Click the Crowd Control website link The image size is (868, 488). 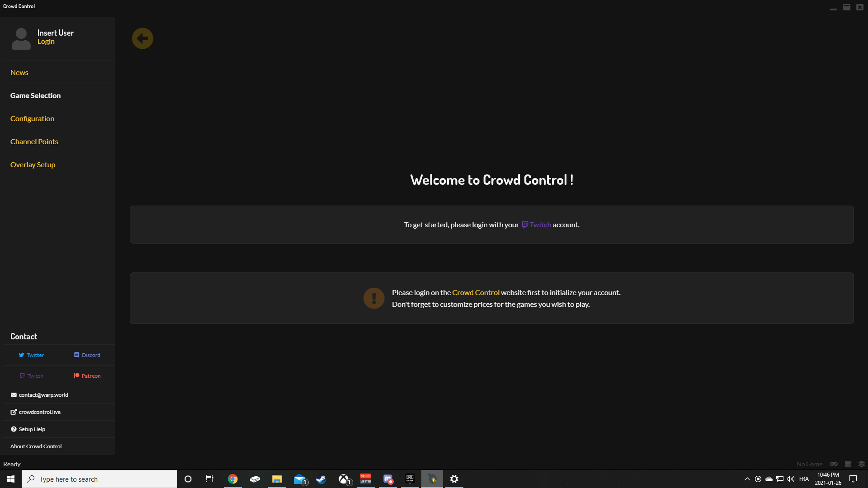[x=476, y=293]
